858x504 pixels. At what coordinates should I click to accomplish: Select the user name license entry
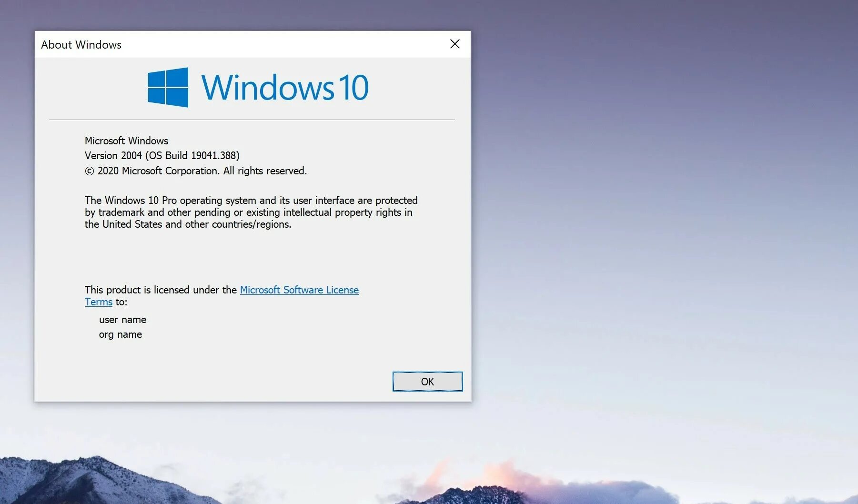point(122,320)
